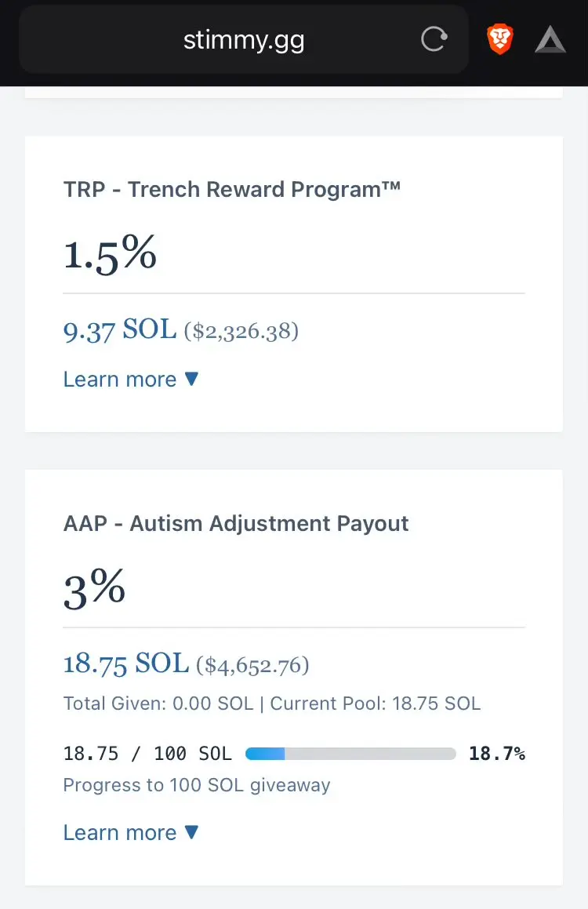Click the 18.75 SOL amount
Screen dimensions: 588x909
125,664
